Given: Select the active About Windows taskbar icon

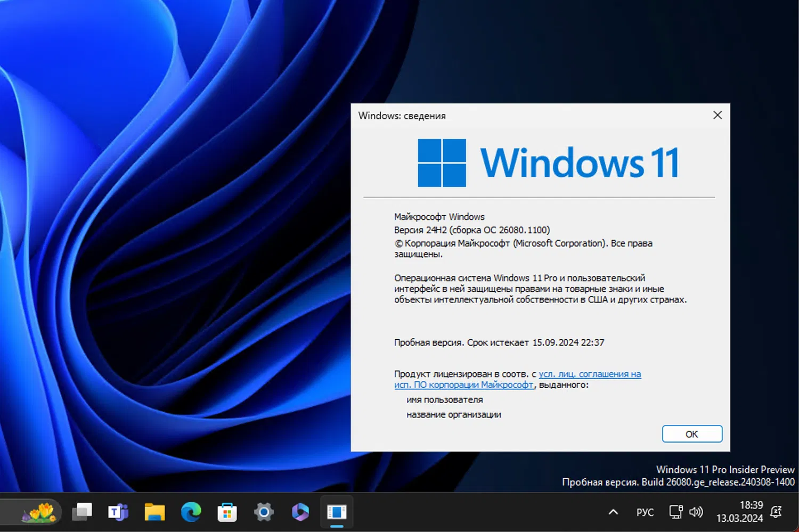Looking at the screenshot, I should pos(336,512).
